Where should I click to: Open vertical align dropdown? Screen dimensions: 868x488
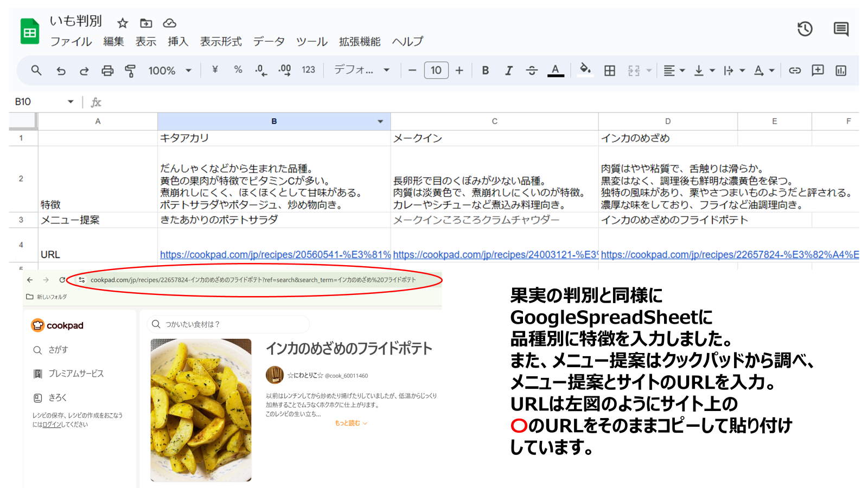pos(705,70)
